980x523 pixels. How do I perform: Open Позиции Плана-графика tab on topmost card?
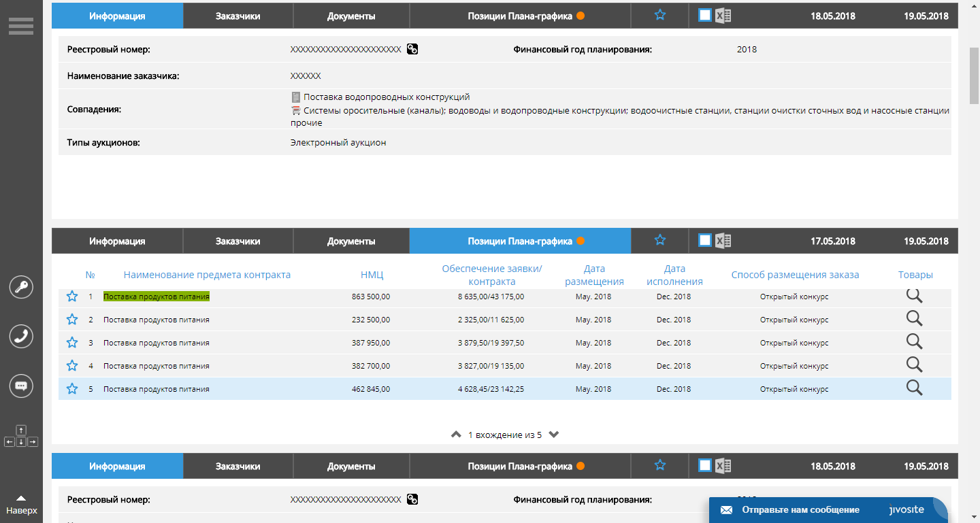[520, 16]
